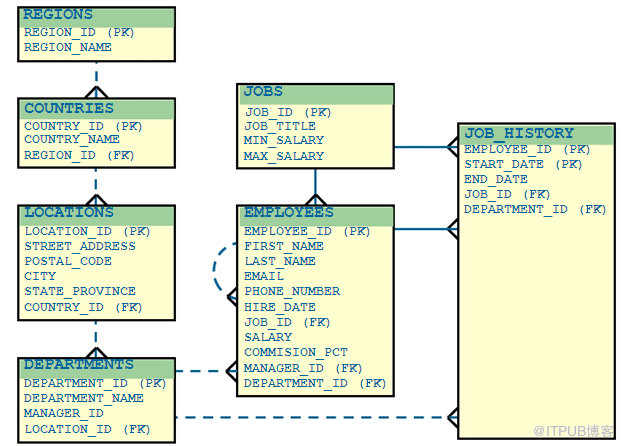Click the PHONE_NUMBER column text
The width and height of the screenshot is (623, 446).
292,291
